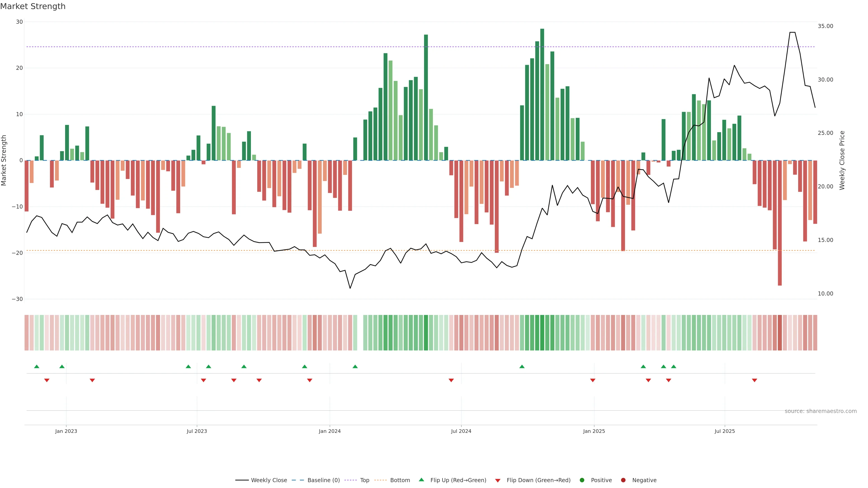868x488 pixels.
Task: Toggle the Flip Up (Red→Green) legend label
Action: tap(458, 480)
